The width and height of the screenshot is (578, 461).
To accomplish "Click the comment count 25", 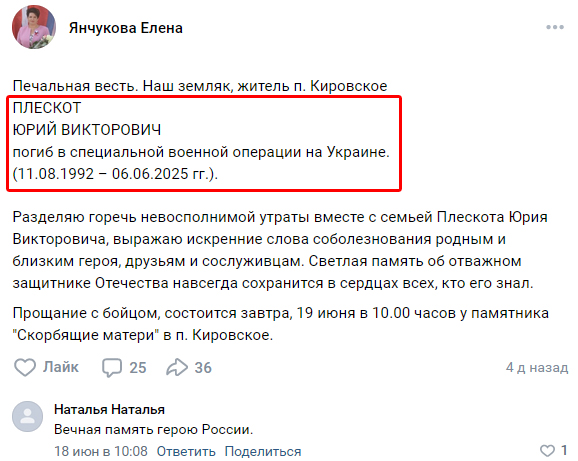I will [138, 368].
